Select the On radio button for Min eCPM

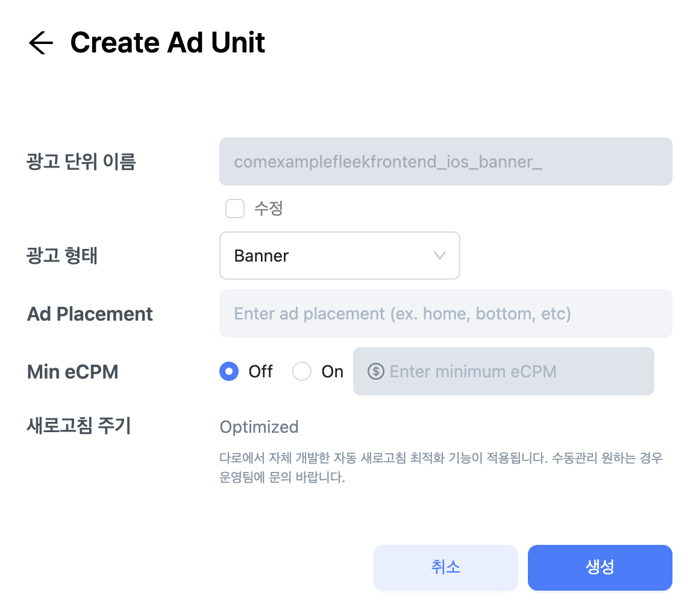(302, 371)
